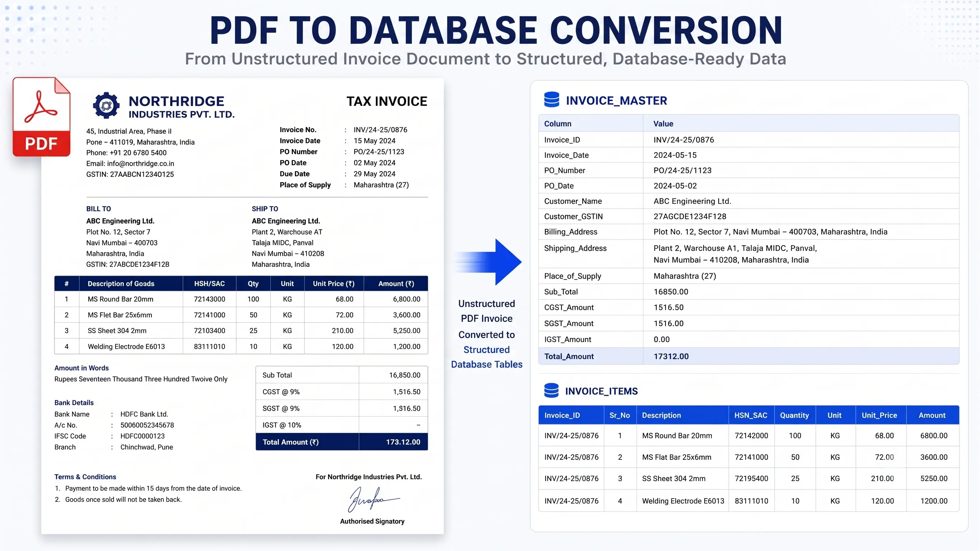Click the HSH/SAC column header

pos(209,284)
